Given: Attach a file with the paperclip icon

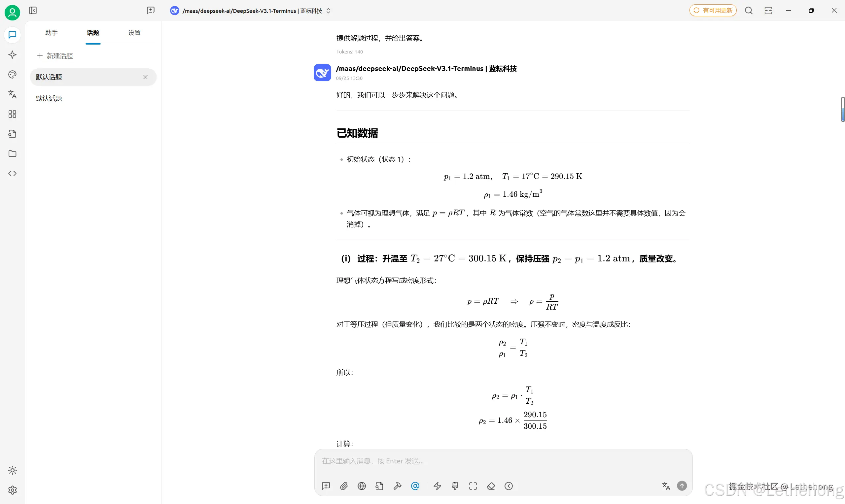Looking at the screenshot, I should pos(344,486).
